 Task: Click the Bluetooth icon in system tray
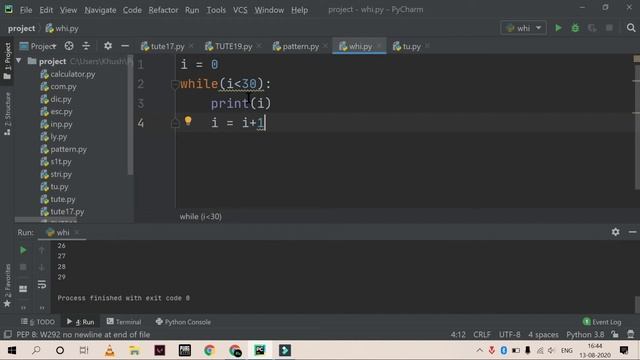tap(504, 350)
